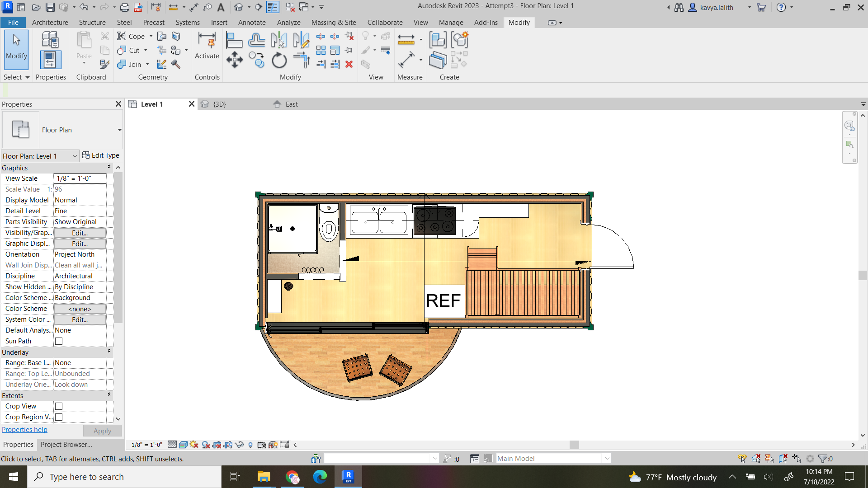868x488 pixels.
Task: Select the Move tool
Action: pyautogui.click(x=234, y=60)
